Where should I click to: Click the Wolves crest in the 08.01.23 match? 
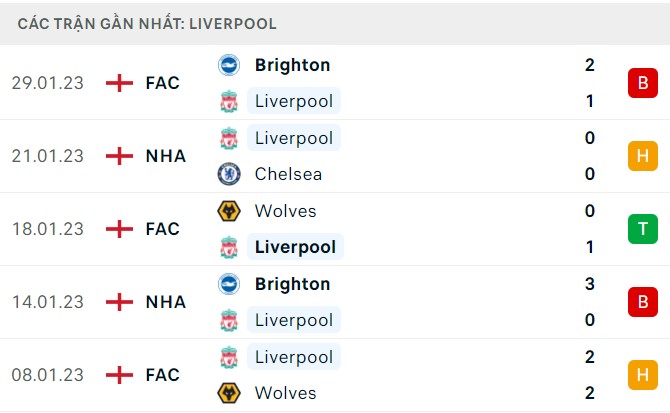229,393
